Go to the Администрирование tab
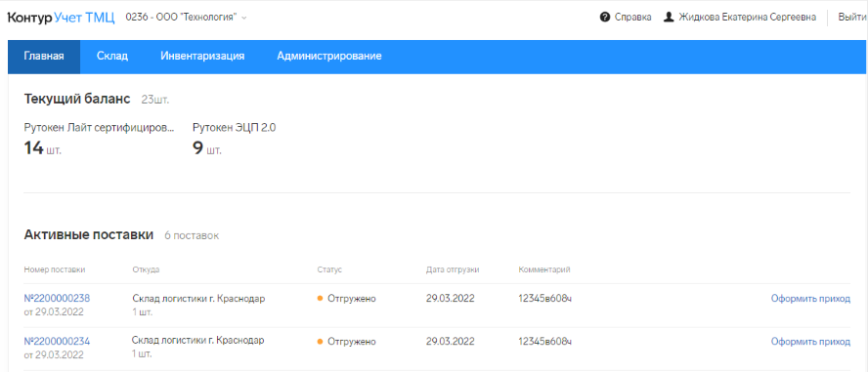 click(329, 57)
